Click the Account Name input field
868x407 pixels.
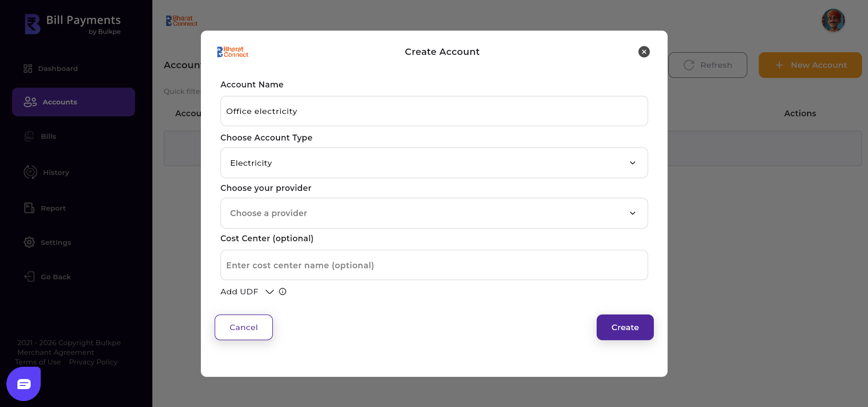click(434, 111)
